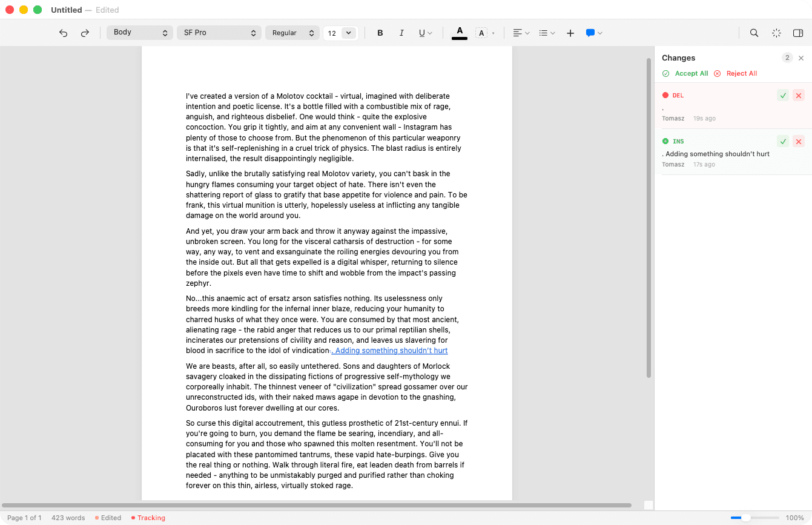
Task: Redo the last undone edit
Action: [x=85, y=33]
